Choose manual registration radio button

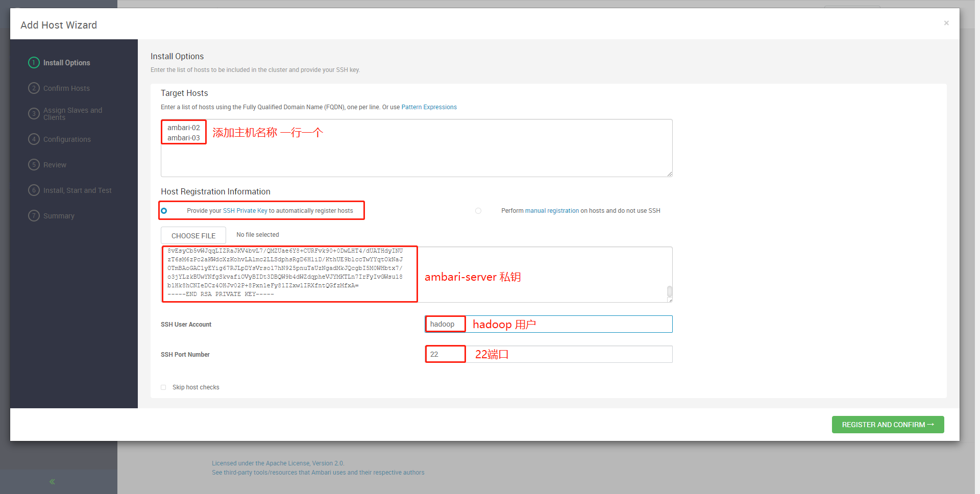[x=478, y=211]
